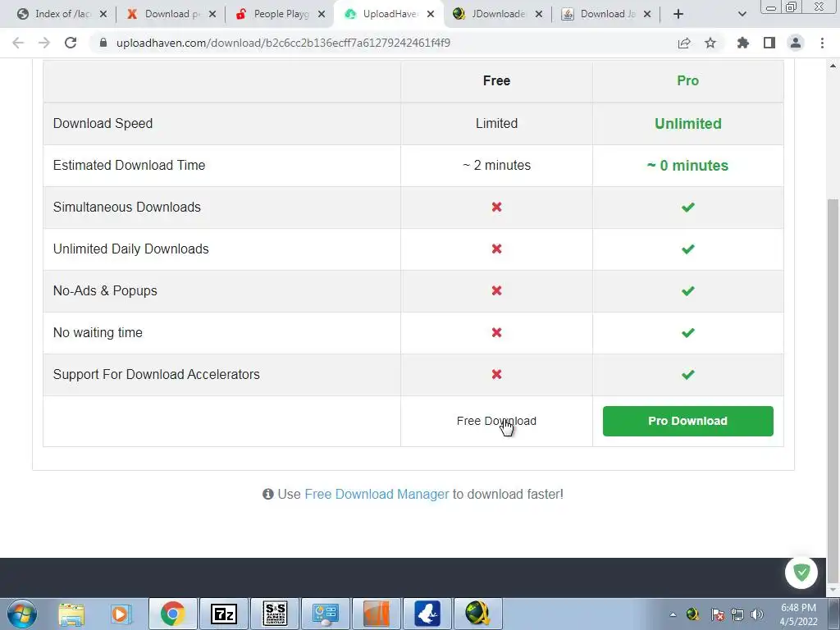Toggle the browser side panel icon
Image resolution: width=840 pixels, height=630 pixels.
769,43
